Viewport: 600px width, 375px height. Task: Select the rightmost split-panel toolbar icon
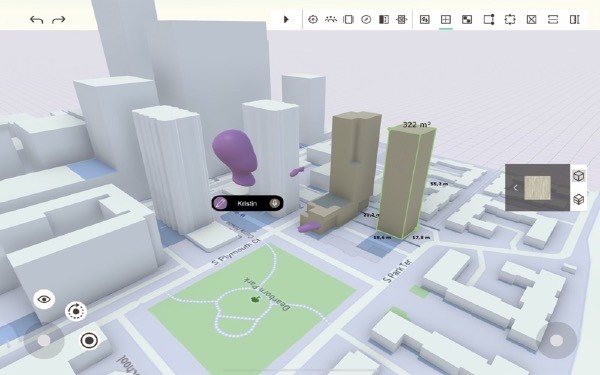coord(575,19)
